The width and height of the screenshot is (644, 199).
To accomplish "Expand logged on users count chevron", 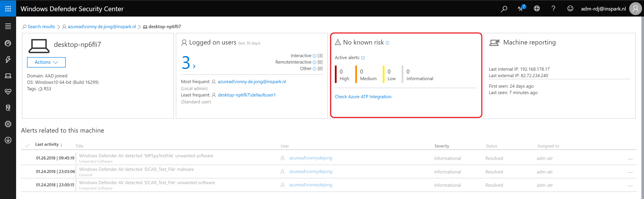I will coord(194,66).
